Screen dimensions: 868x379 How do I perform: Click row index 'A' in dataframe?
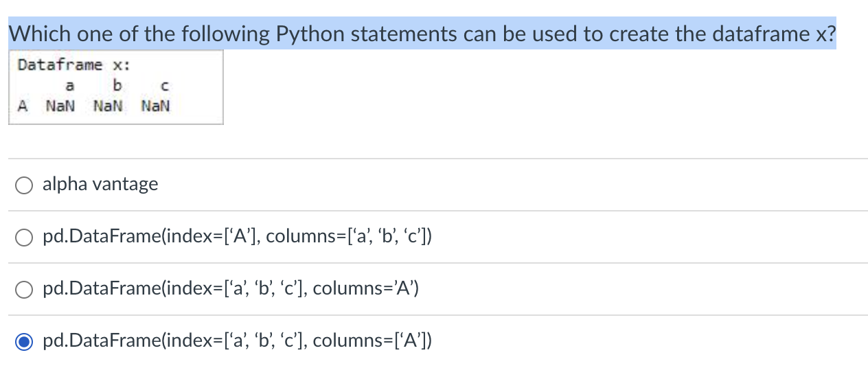pos(23,106)
